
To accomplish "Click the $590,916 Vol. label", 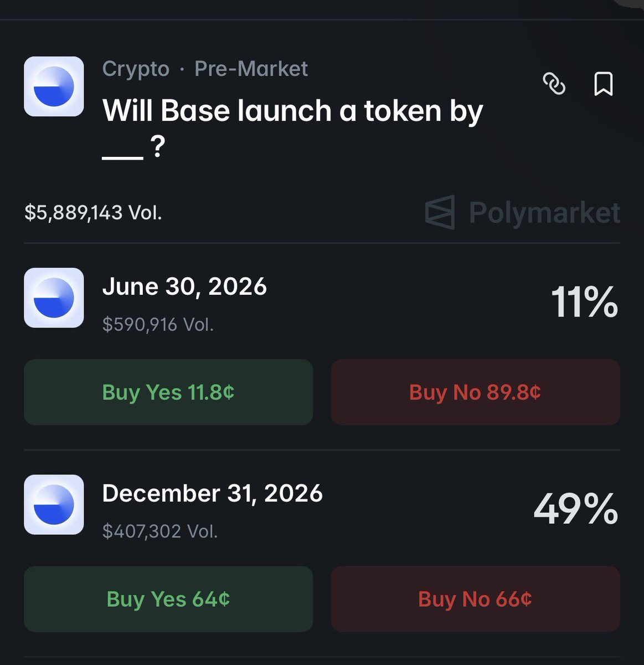I will coord(158,324).
